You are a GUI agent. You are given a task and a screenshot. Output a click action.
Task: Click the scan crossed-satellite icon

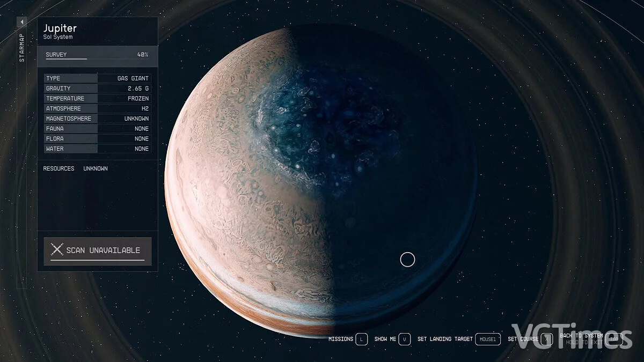57,249
